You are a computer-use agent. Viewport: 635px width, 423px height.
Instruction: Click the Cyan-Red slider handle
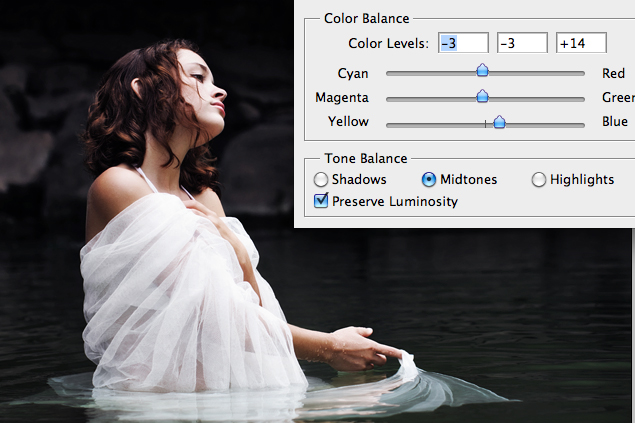point(482,70)
